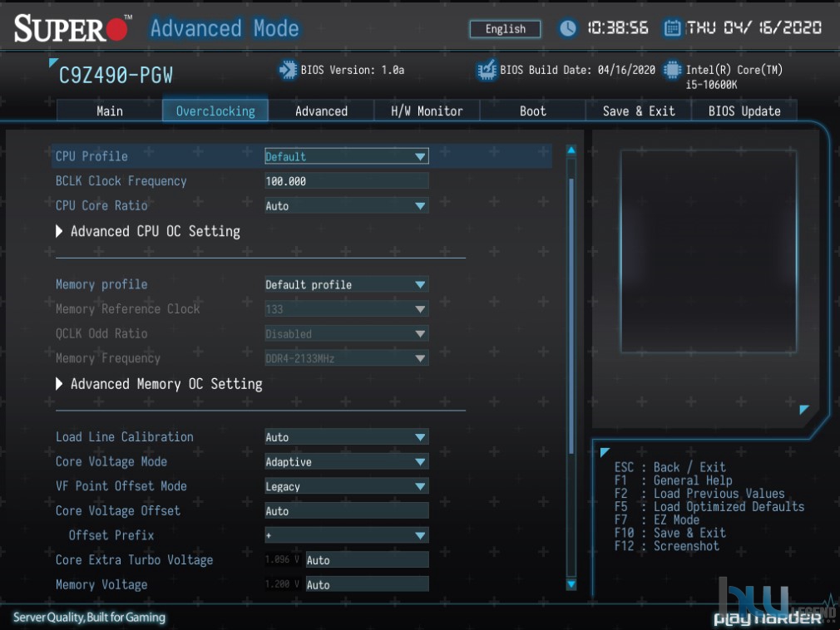Click 'F2 : Load Previous Values' hint

tap(699, 494)
